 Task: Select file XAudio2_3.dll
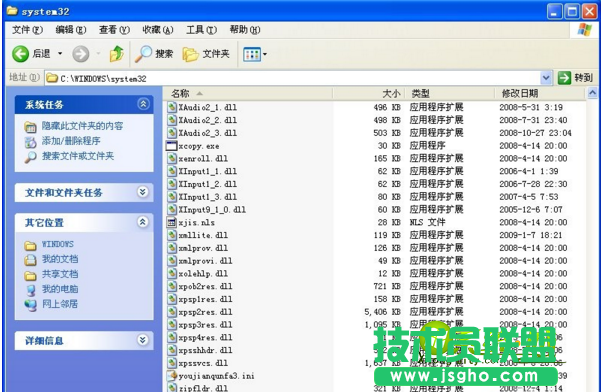pyautogui.click(x=207, y=133)
